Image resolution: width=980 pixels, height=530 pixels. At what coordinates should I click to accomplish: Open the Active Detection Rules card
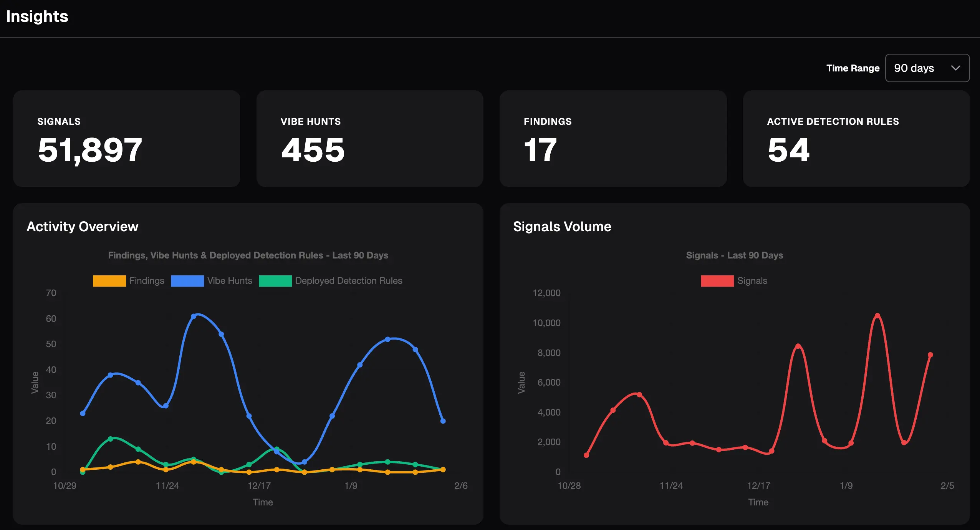click(856, 139)
